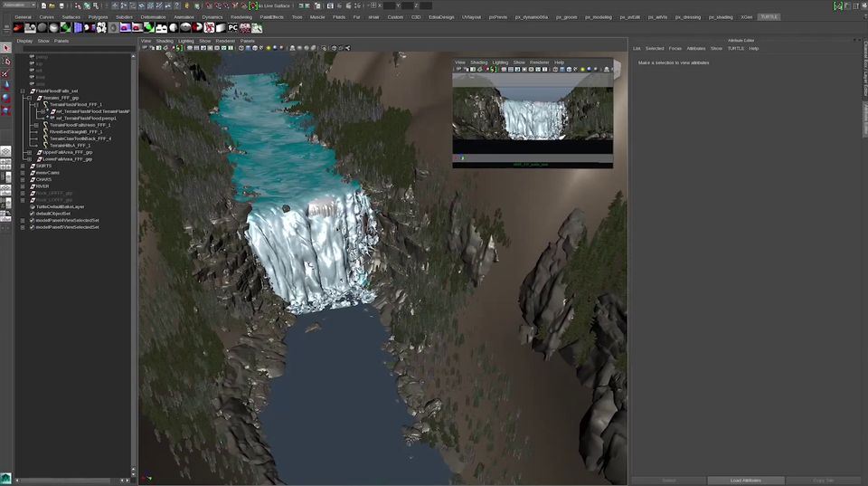Activate the Lasso select tool
868x486 pixels.
(6, 62)
